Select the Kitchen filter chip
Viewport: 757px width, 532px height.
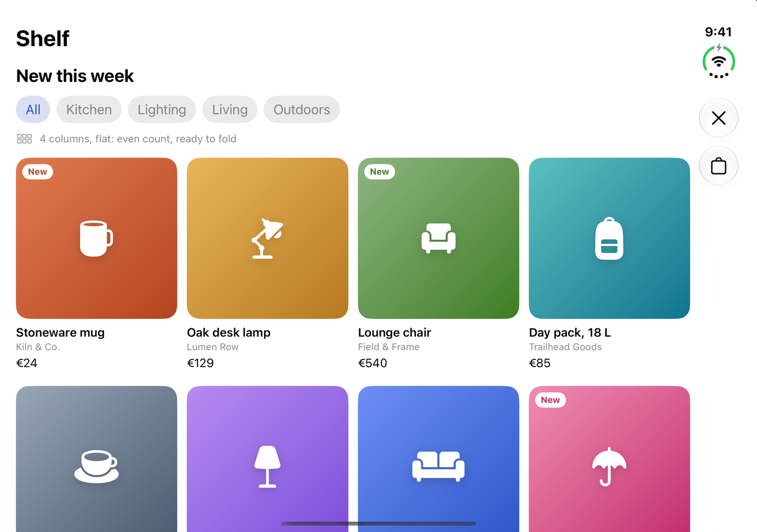(89, 109)
